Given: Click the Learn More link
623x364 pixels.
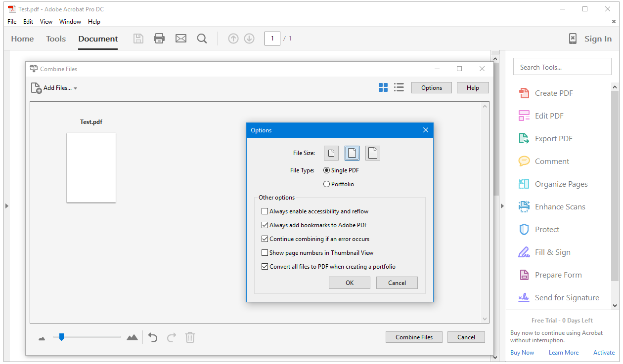Looking at the screenshot, I should pyautogui.click(x=564, y=353).
